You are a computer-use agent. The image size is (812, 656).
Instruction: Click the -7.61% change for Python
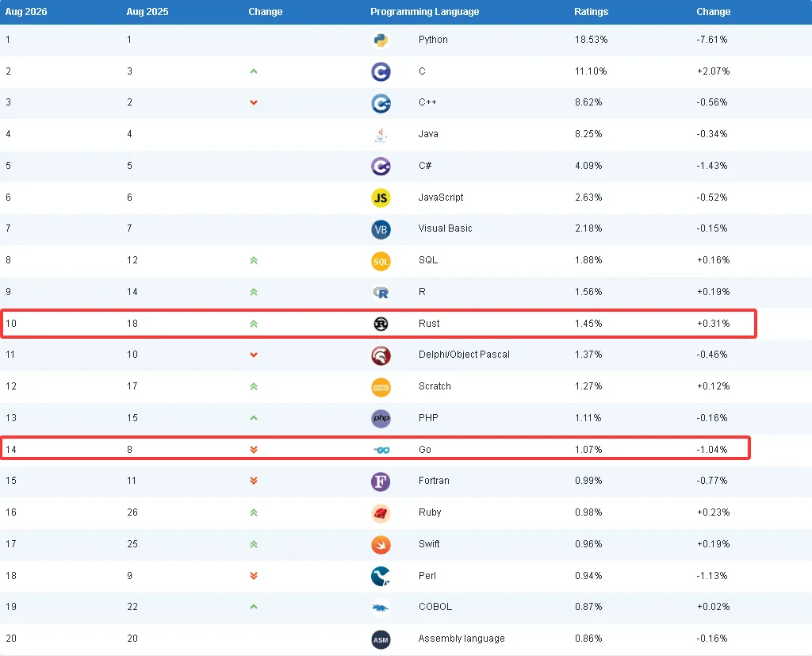[712, 40]
